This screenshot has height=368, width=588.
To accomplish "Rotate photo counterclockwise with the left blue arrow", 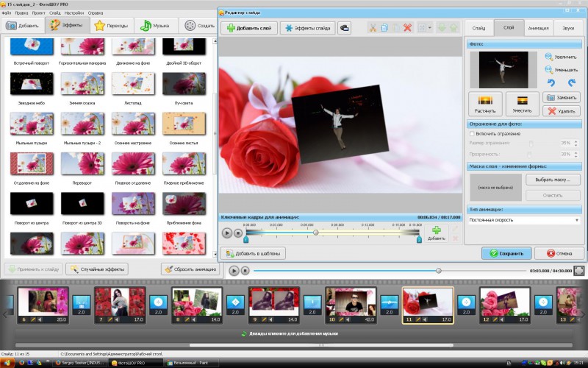I will 551,82.
